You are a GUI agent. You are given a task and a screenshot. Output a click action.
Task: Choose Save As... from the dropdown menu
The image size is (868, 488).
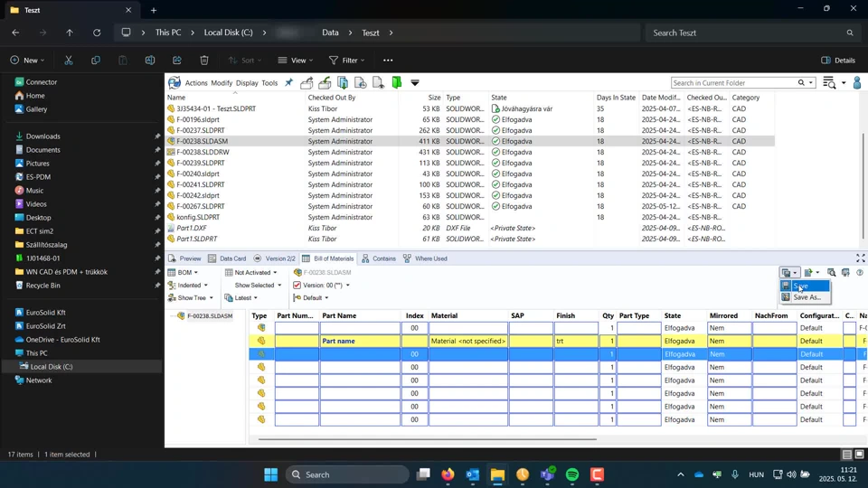tap(807, 297)
